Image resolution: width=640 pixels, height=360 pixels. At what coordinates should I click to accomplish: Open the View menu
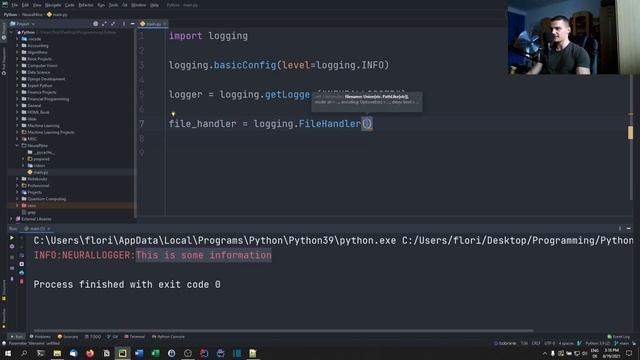tap(37, 5)
